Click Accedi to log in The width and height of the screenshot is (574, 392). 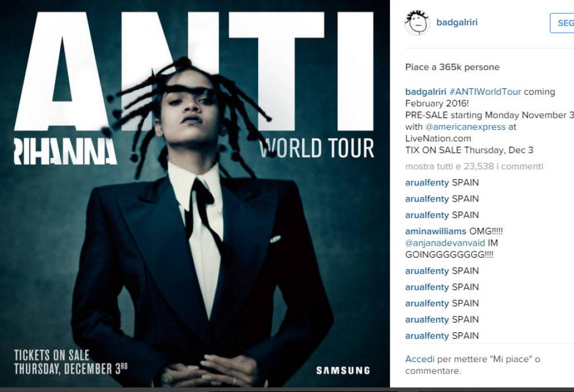[420, 359]
